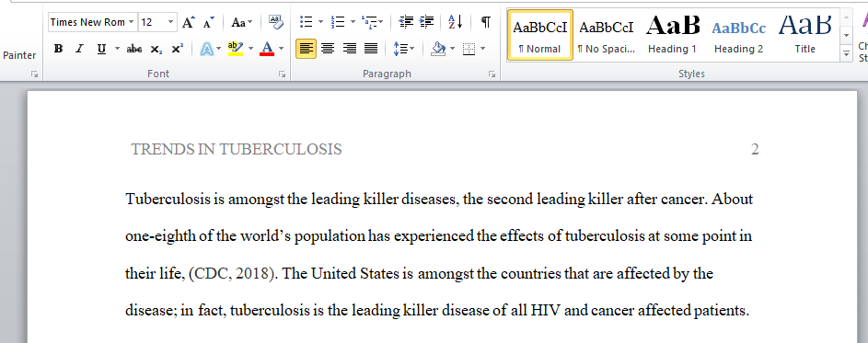The width and height of the screenshot is (868, 343).
Task: Open font name dropdown Times New Roman
Action: (x=132, y=22)
